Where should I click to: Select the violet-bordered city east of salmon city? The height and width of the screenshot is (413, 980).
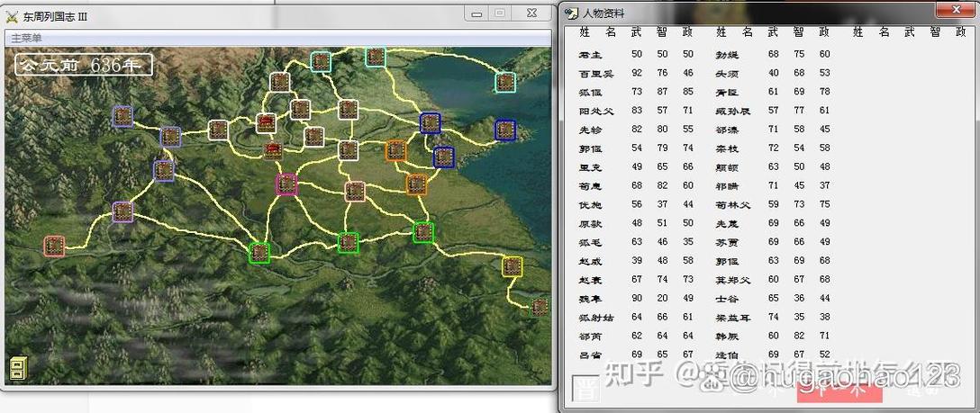[x=122, y=211]
